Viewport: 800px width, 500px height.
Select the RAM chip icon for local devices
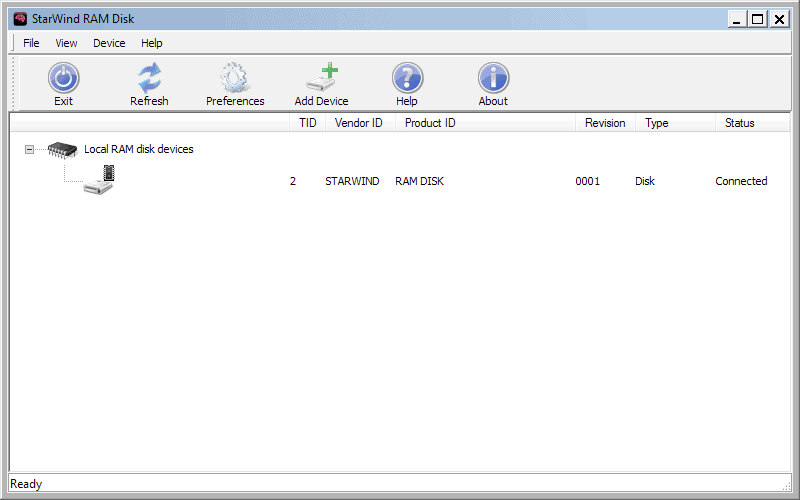click(62, 149)
